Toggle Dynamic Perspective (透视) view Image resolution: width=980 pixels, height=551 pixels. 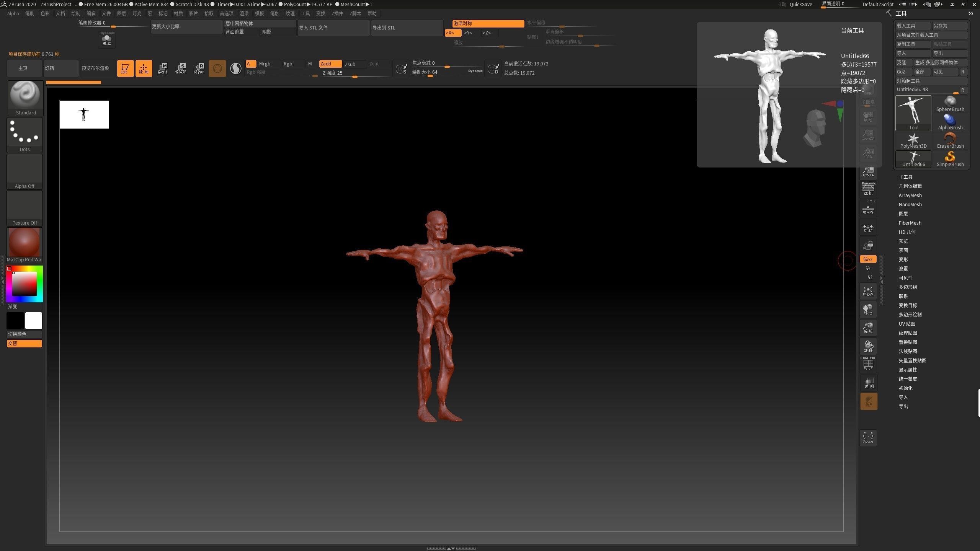coord(868,189)
